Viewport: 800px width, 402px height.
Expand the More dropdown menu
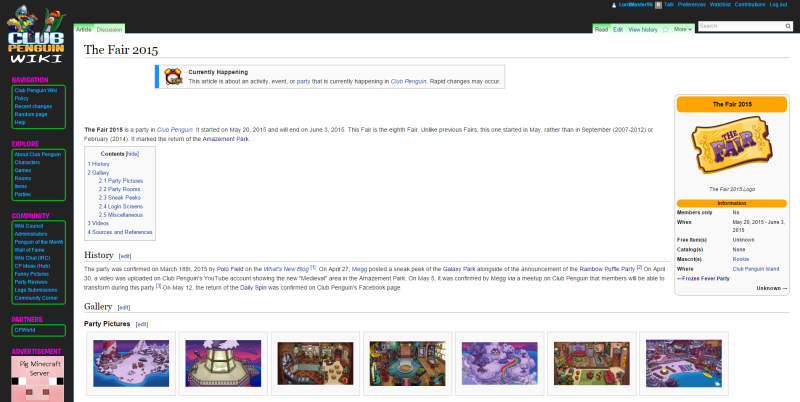(683, 30)
